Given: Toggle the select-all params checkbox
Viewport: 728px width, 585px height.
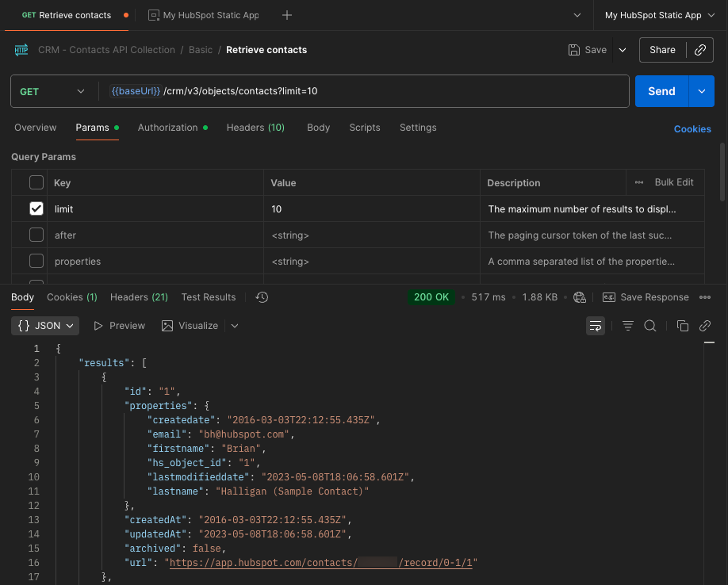Looking at the screenshot, I should pos(36,182).
